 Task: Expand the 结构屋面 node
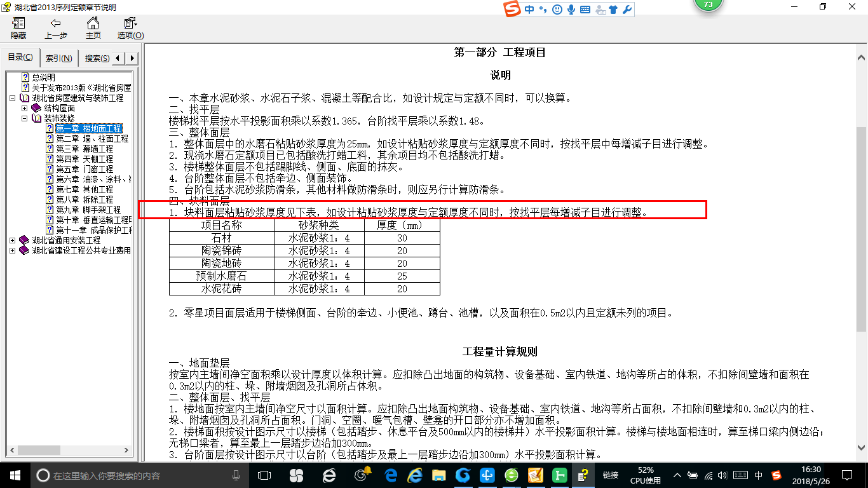click(24, 108)
